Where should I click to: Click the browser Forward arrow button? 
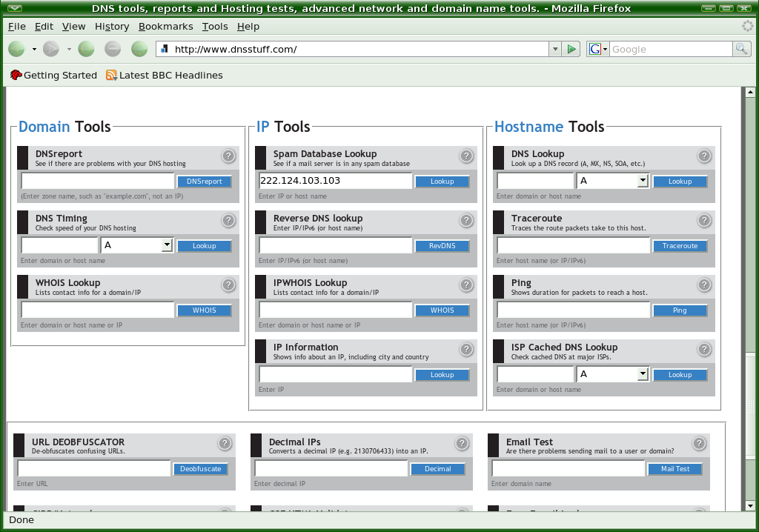pyautogui.click(x=51, y=49)
